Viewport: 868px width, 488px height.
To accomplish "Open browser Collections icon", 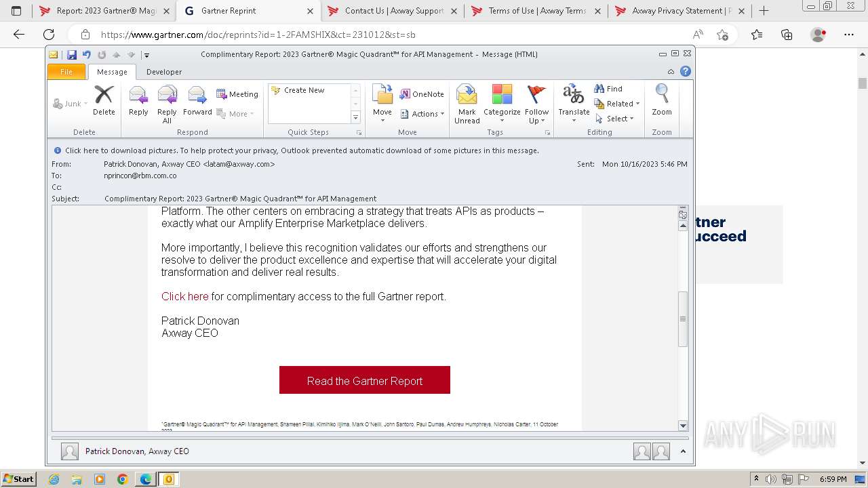I will pyautogui.click(x=787, y=35).
